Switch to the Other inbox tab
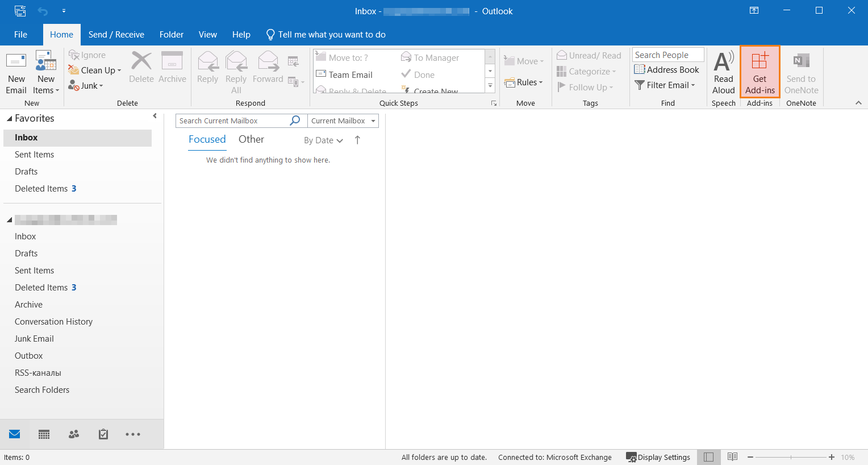The height and width of the screenshot is (465, 868). pyautogui.click(x=251, y=139)
